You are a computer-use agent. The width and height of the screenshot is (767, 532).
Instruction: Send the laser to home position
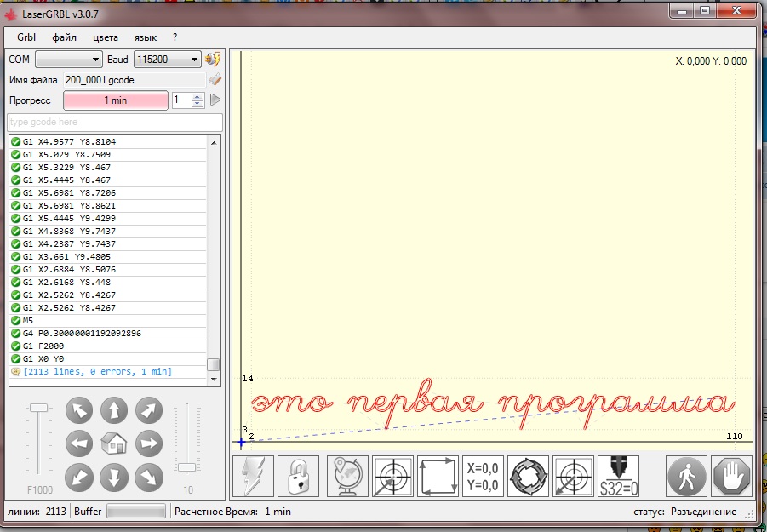coord(114,443)
